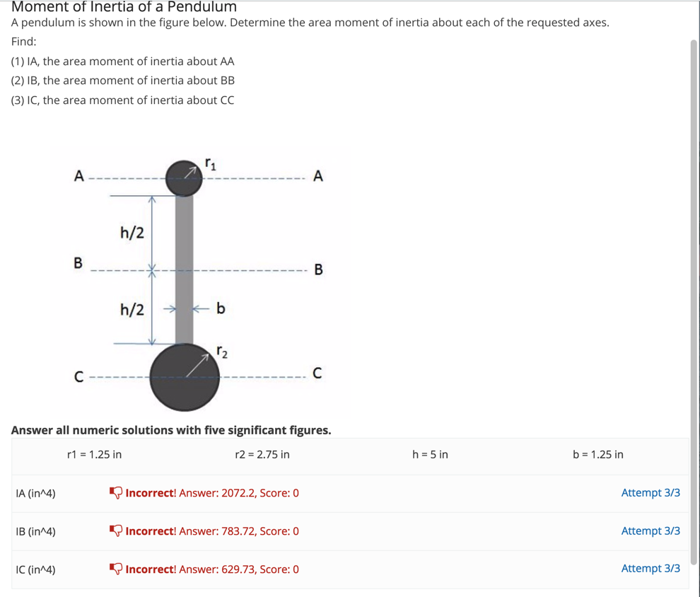Click the parameter header row of the table

click(350, 455)
